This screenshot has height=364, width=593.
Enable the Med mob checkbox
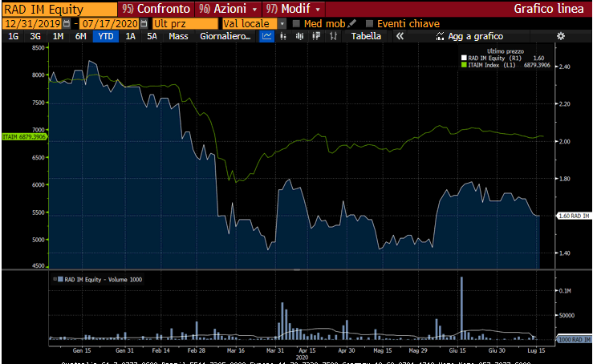pos(296,24)
